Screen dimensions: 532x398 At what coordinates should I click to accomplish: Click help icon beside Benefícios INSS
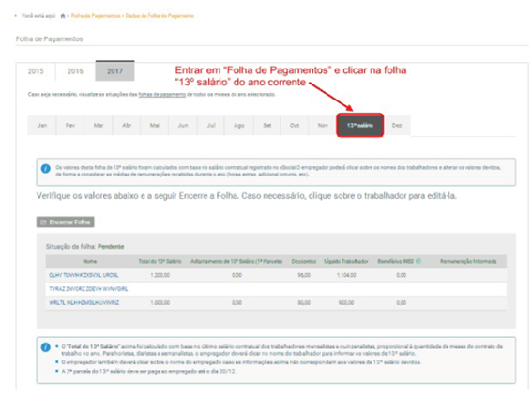click(418, 261)
